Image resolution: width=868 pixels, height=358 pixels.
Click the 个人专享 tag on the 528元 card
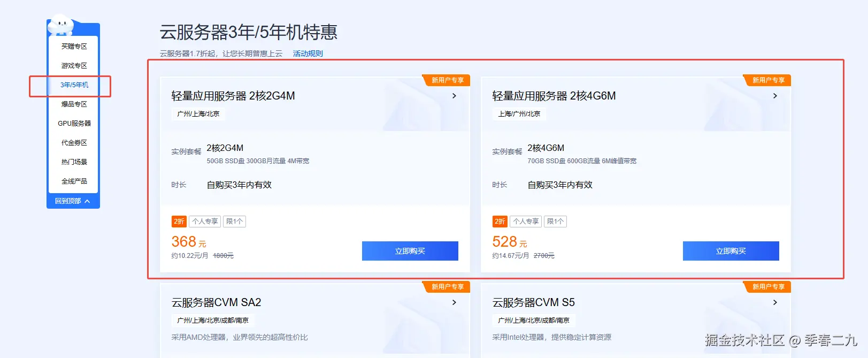coord(526,222)
